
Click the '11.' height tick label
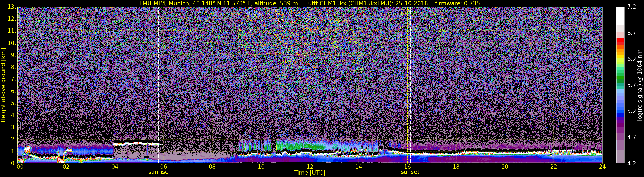12,31
